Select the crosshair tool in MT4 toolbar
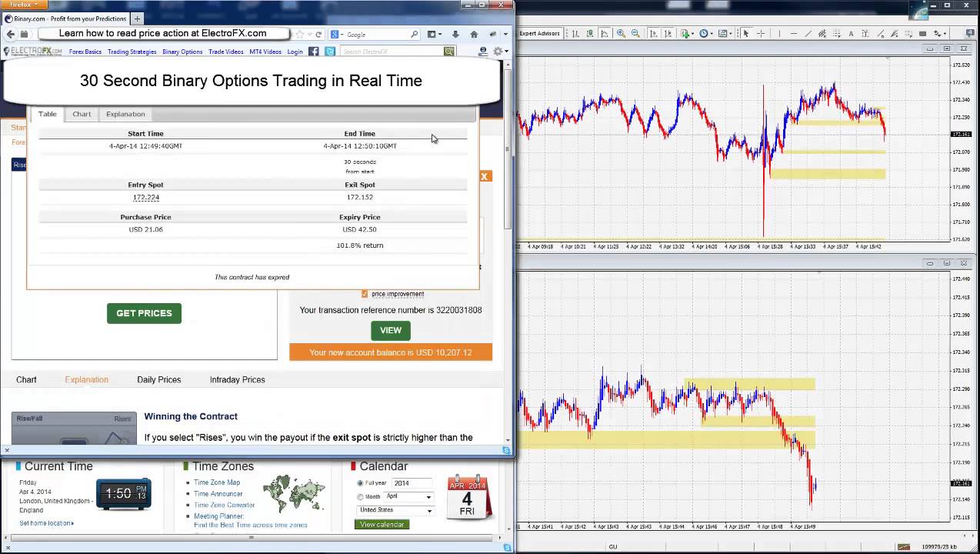This screenshot has height=554, width=980. pos(761,34)
